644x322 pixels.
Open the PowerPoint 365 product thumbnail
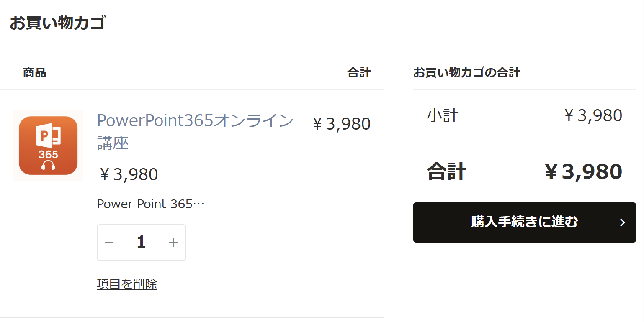pyautogui.click(x=48, y=146)
